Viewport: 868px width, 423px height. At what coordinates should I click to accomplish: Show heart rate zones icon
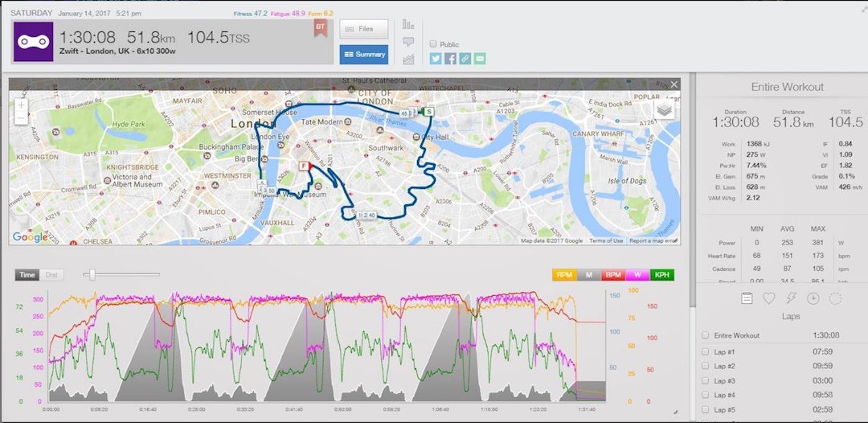coord(769,298)
